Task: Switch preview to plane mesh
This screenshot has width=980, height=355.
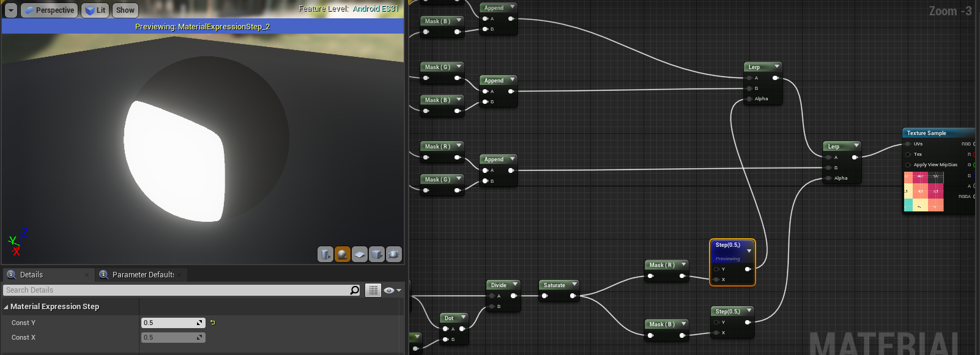Action: pyautogui.click(x=360, y=254)
